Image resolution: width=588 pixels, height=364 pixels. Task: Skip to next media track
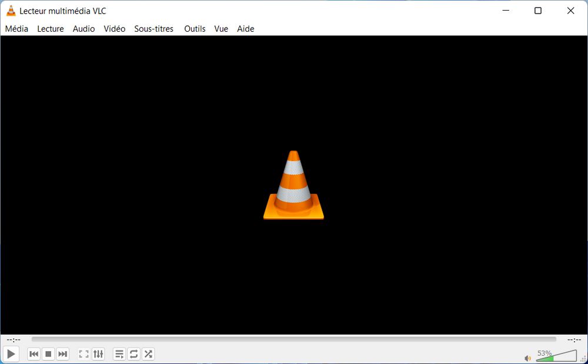pyautogui.click(x=63, y=354)
